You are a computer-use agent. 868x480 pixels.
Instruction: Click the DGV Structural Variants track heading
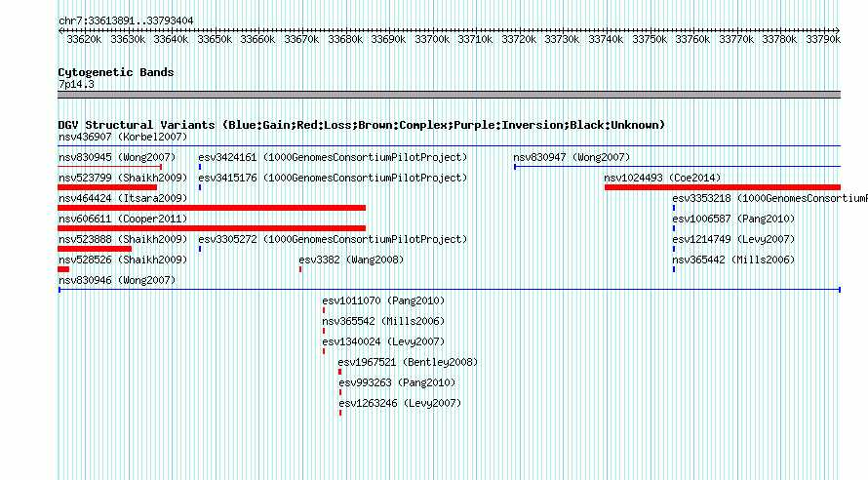362,125
